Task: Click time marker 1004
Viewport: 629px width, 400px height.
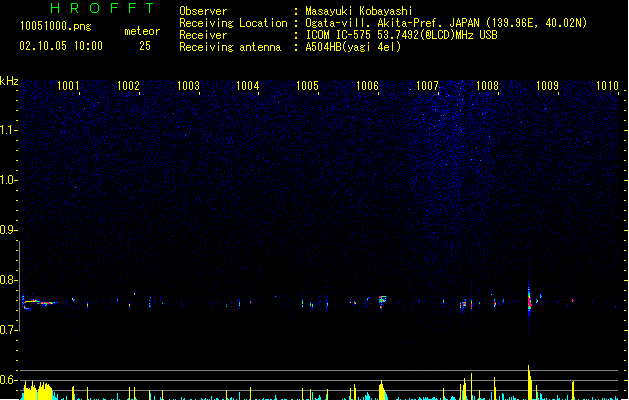Action: pos(248,86)
